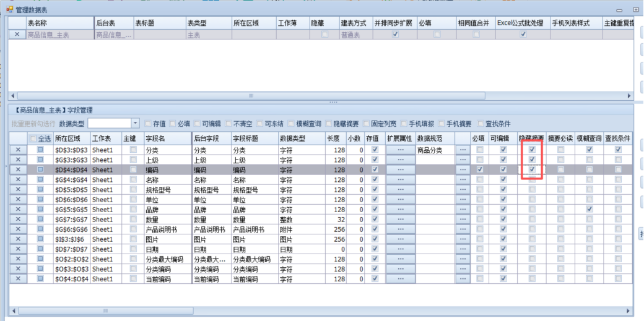Click the 管理数据表 window title icon
The width and height of the screenshot is (644, 321).
click(9, 9)
